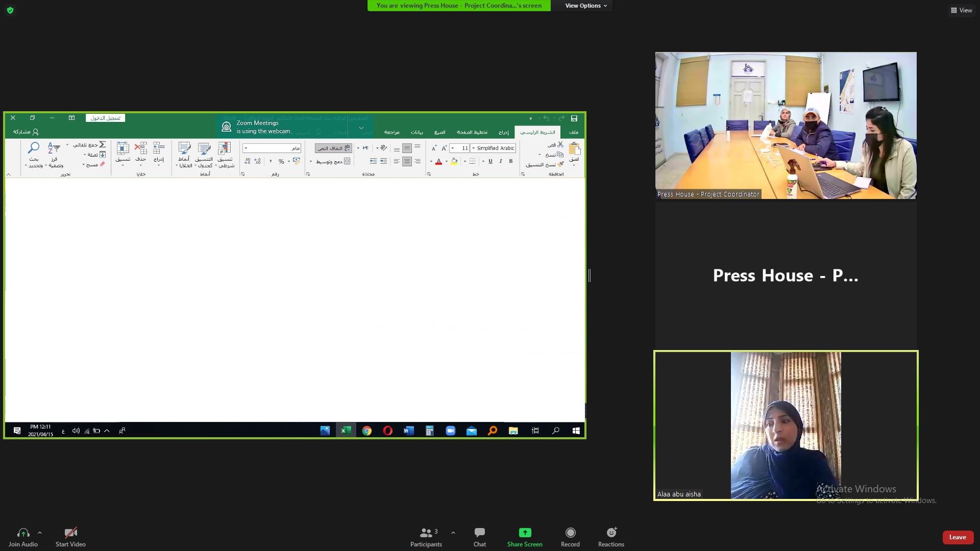Toggle the Wrap Text button
980x551 pixels.
[333, 148]
